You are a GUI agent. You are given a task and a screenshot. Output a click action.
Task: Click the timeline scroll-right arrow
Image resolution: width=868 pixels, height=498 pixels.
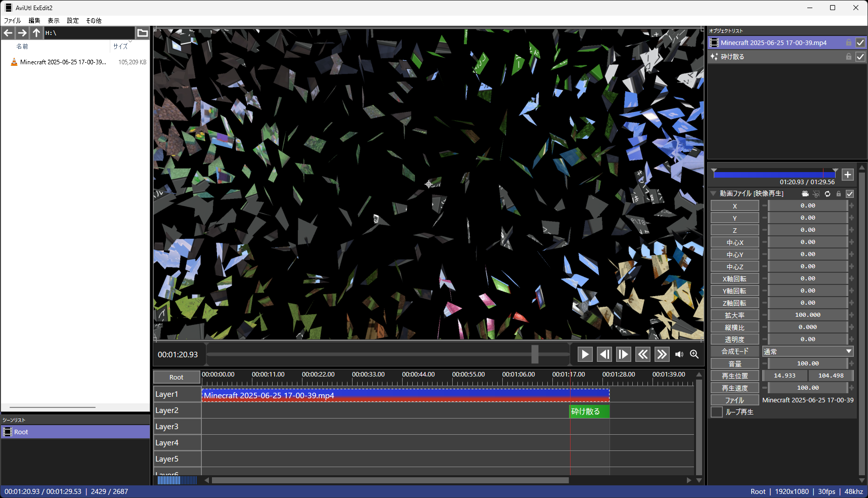click(689, 480)
